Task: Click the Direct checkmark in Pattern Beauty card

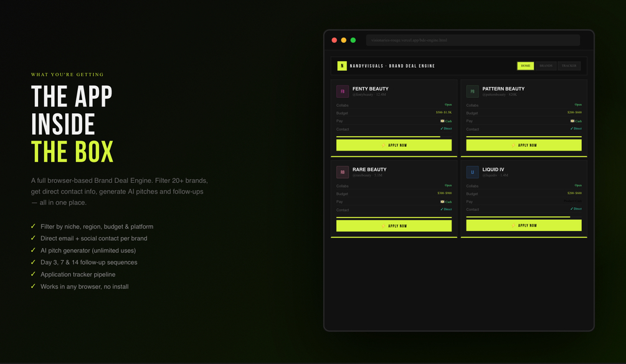Action: click(x=572, y=128)
